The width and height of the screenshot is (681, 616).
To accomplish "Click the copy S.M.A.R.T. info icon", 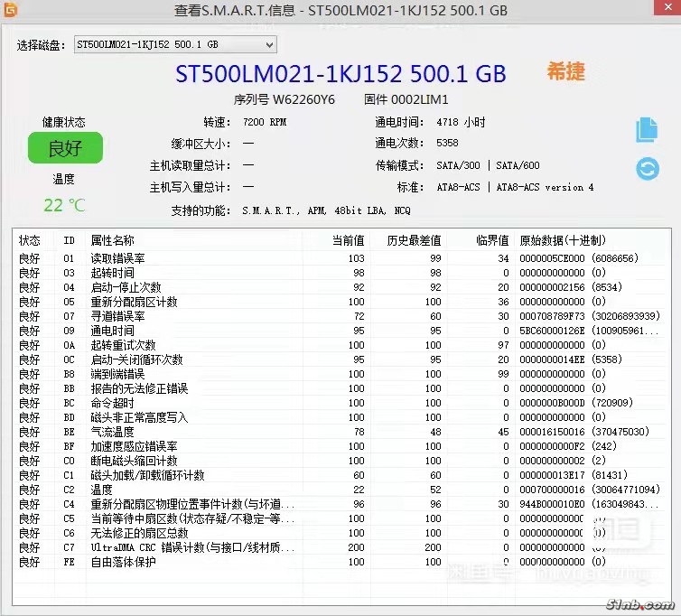I will [x=647, y=129].
